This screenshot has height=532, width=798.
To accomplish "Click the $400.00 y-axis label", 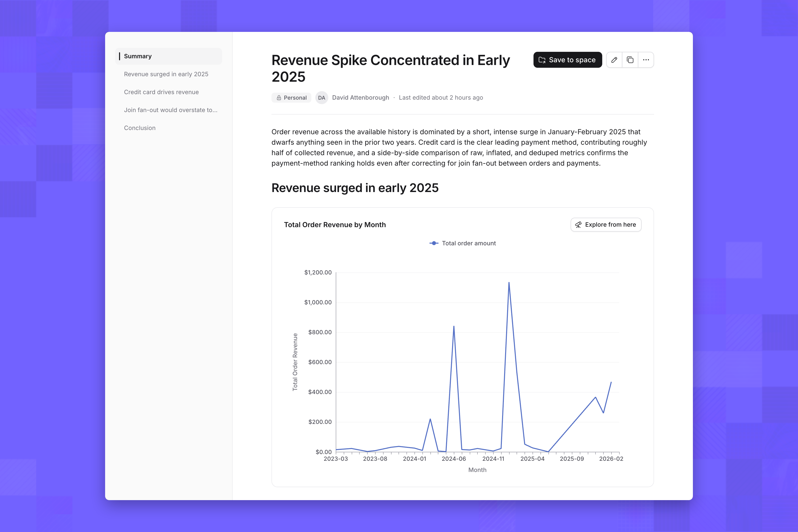I will coord(320,392).
